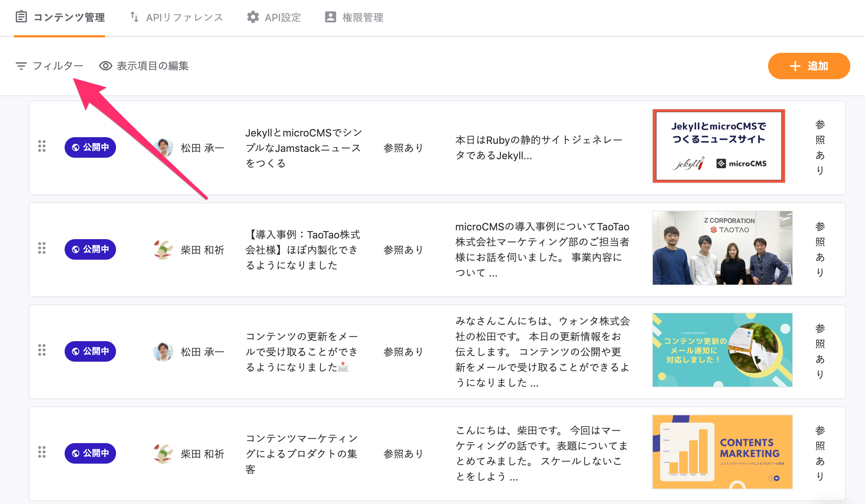Screen dimensions: 865x504
Task: Click the コンテンツ管理 clipboard icon
Action: click(x=21, y=17)
